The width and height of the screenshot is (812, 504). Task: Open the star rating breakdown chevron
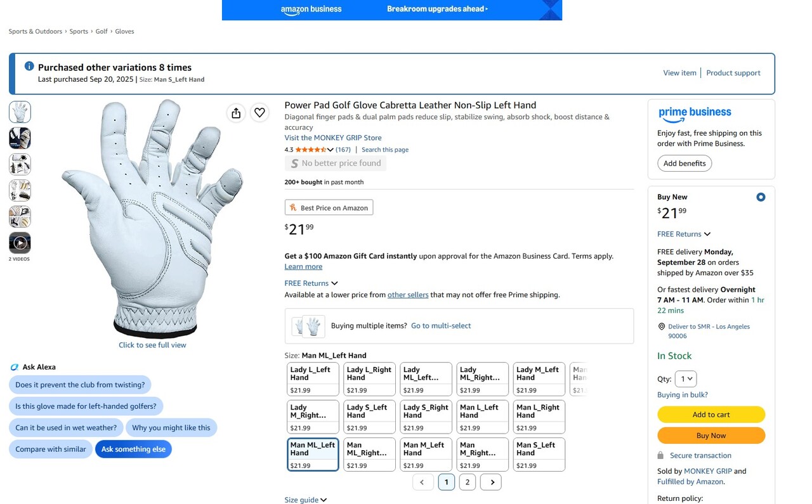point(330,150)
